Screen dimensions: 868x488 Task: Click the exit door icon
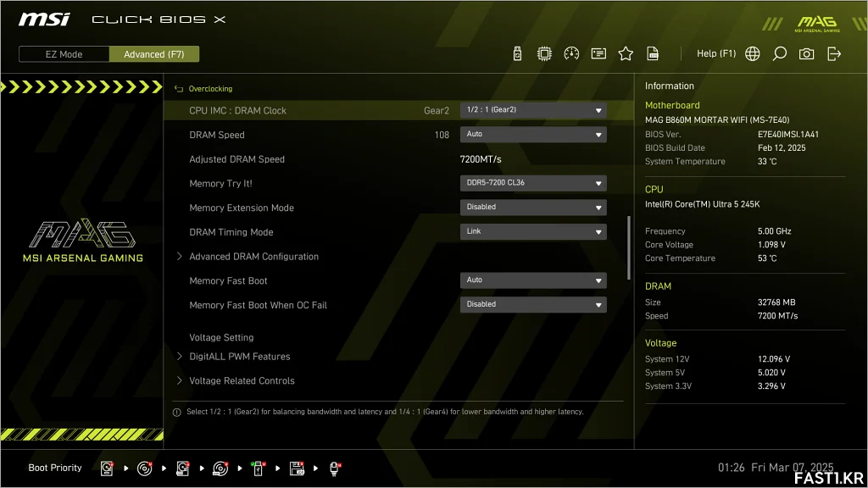click(834, 53)
